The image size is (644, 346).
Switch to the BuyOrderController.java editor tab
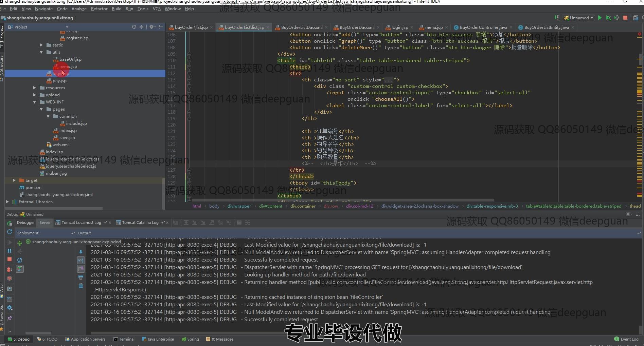(x=483, y=27)
